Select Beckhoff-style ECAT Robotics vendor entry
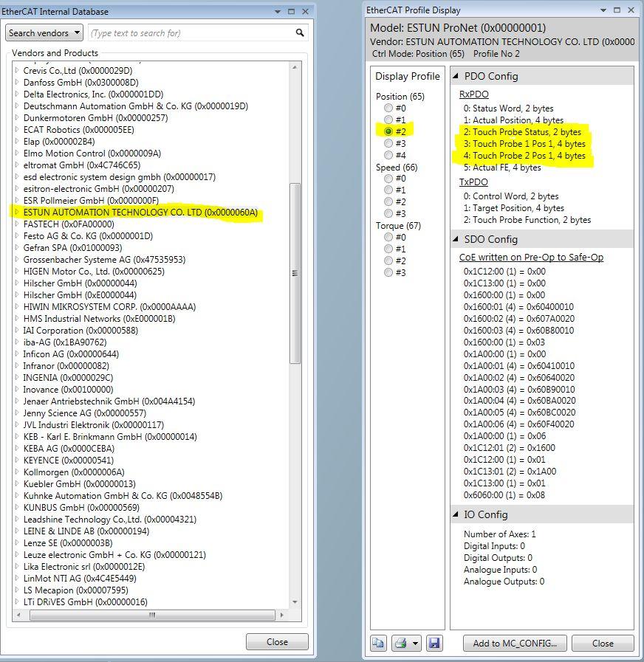This screenshot has width=644, height=662. [78, 130]
